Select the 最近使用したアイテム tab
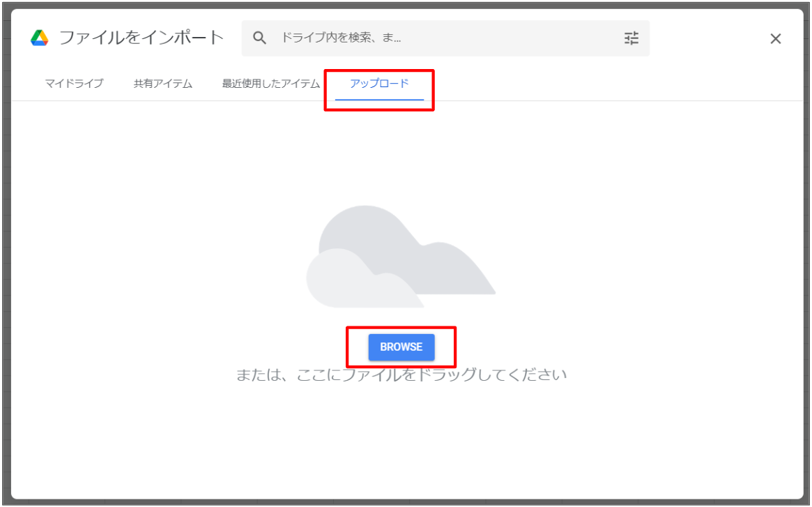Image resolution: width=812 pixels, height=507 pixels. pos(270,84)
